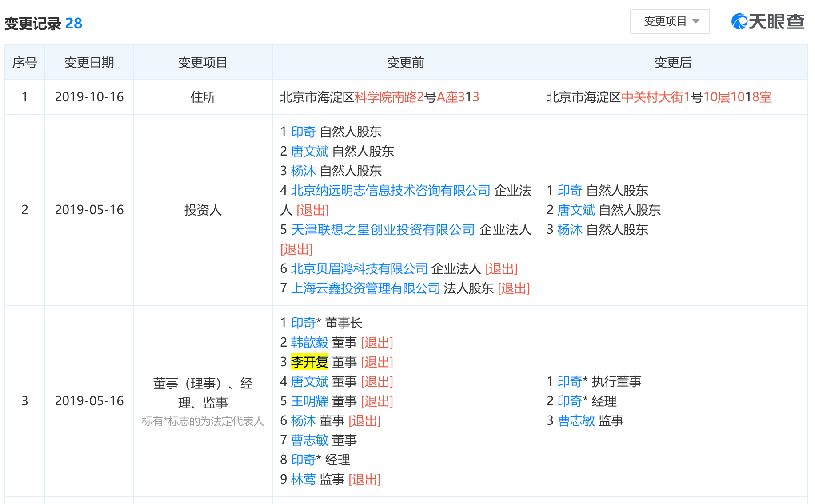Open 印奇 自然人股东 link in 变更后 column
This screenshot has width=815, height=504.
(570, 190)
